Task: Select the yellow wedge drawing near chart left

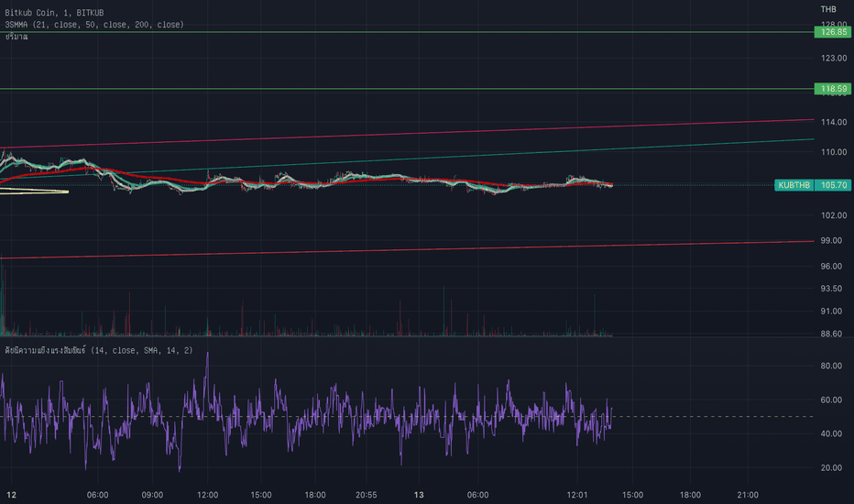Action: (x=34, y=191)
